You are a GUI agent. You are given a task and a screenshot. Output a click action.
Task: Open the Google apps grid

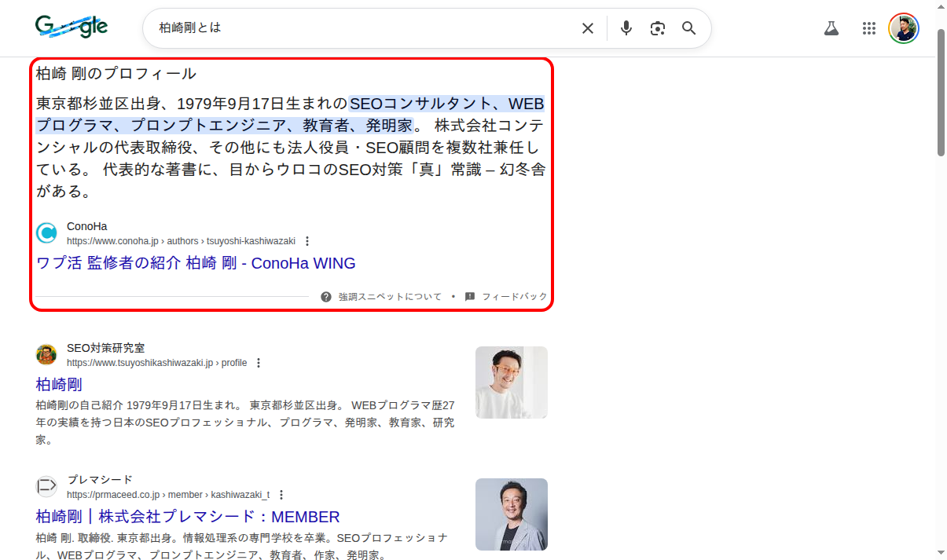[x=869, y=27]
